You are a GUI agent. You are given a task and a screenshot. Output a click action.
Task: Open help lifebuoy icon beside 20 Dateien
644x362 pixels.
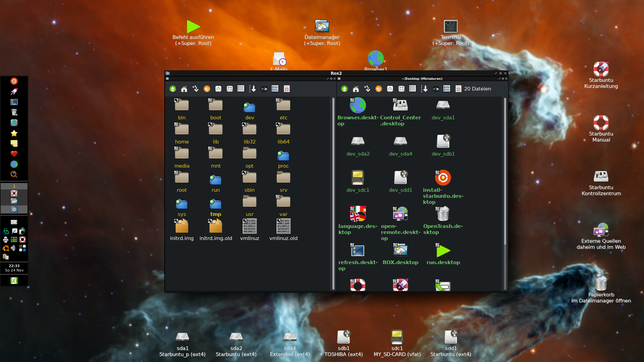click(459, 89)
